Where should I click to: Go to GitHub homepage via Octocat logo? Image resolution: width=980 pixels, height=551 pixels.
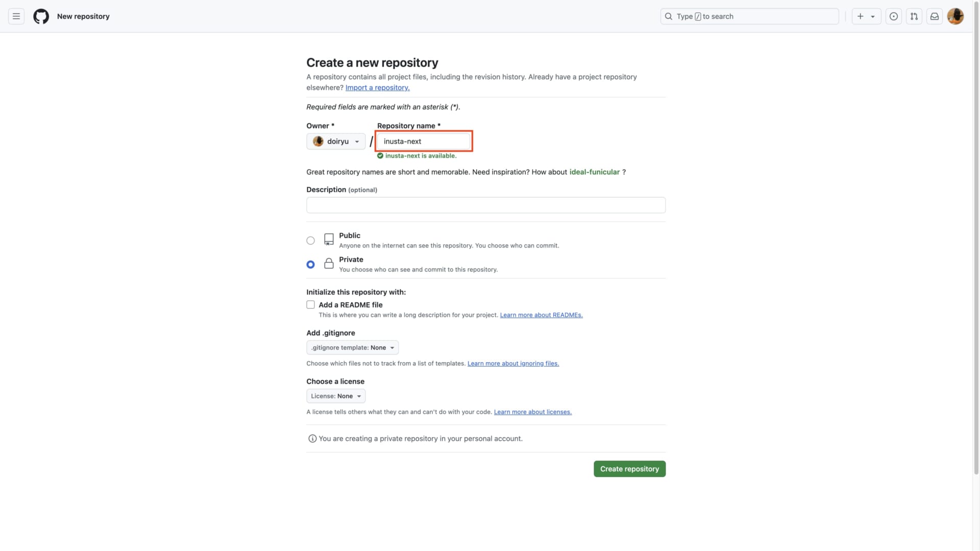[x=41, y=16]
